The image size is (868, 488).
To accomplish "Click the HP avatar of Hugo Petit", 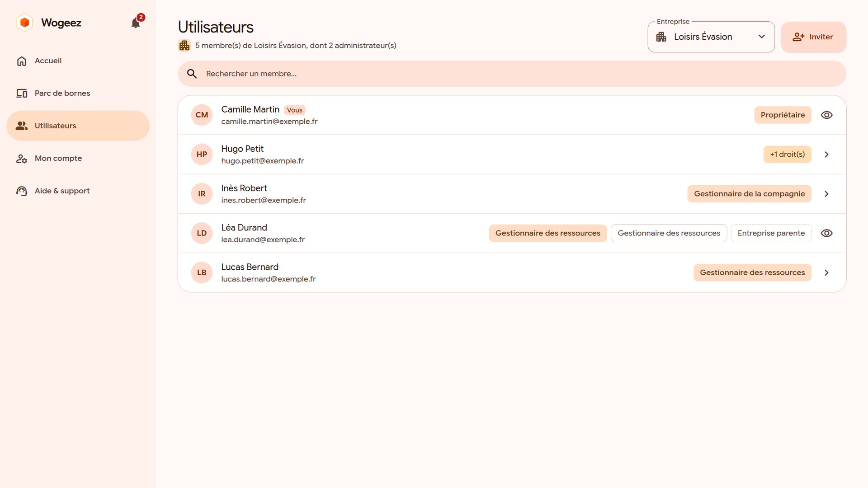I will tap(202, 155).
